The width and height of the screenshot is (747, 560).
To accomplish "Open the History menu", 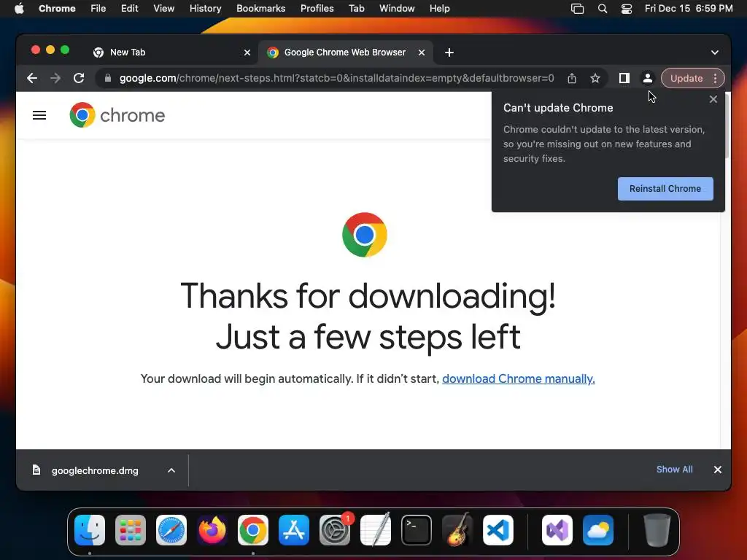I will click(x=205, y=9).
